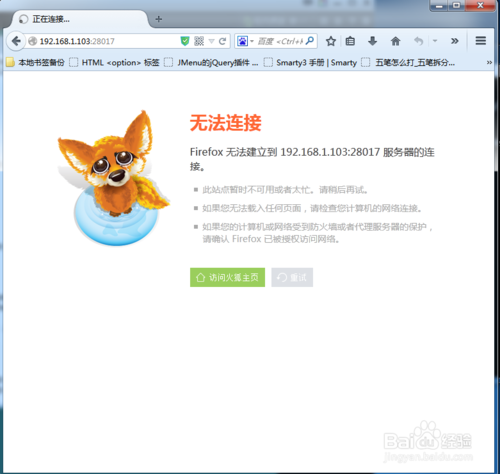This screenshot has width=500, height=474.
Task: Click the 无法连接 heading text
Action: click(226, 123)
